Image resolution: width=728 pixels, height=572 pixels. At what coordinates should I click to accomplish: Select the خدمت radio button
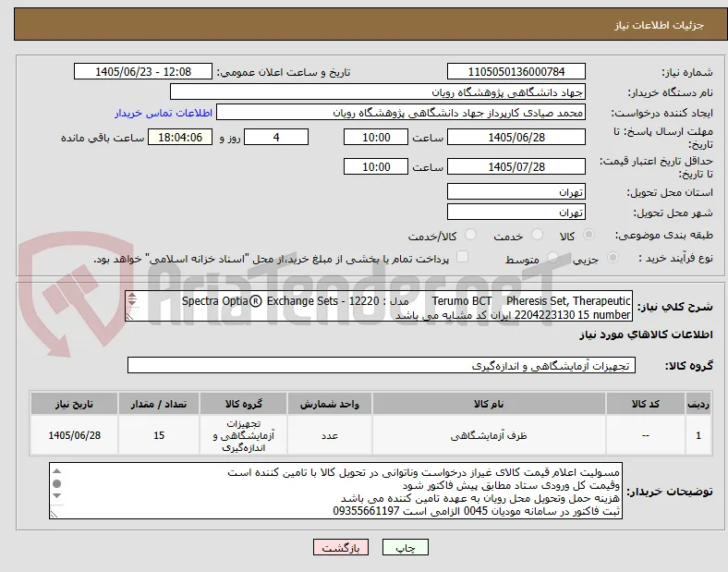pos(537,235)
